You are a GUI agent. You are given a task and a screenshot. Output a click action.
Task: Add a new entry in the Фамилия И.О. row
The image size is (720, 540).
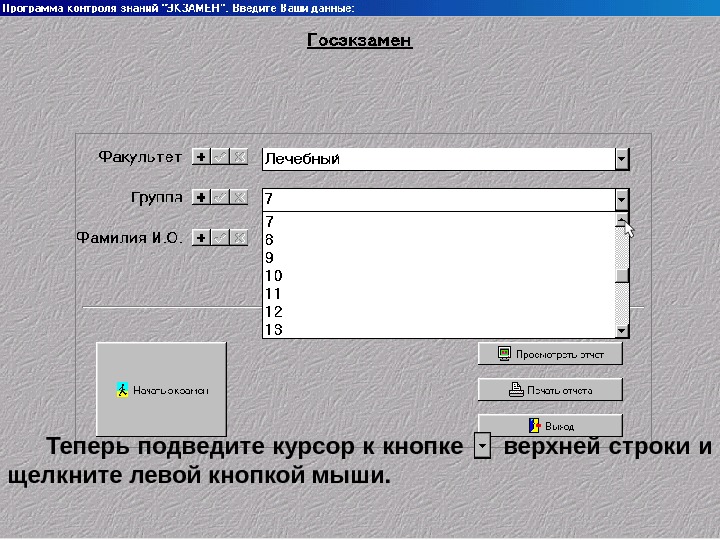point(201,238)
